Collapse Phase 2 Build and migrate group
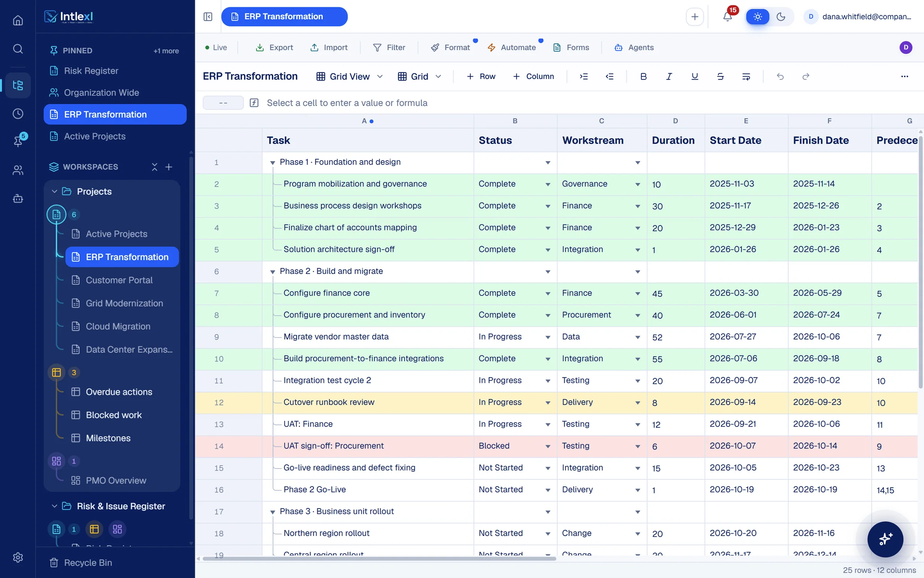This screenshot has height=578, width=924. pos(273,272)
